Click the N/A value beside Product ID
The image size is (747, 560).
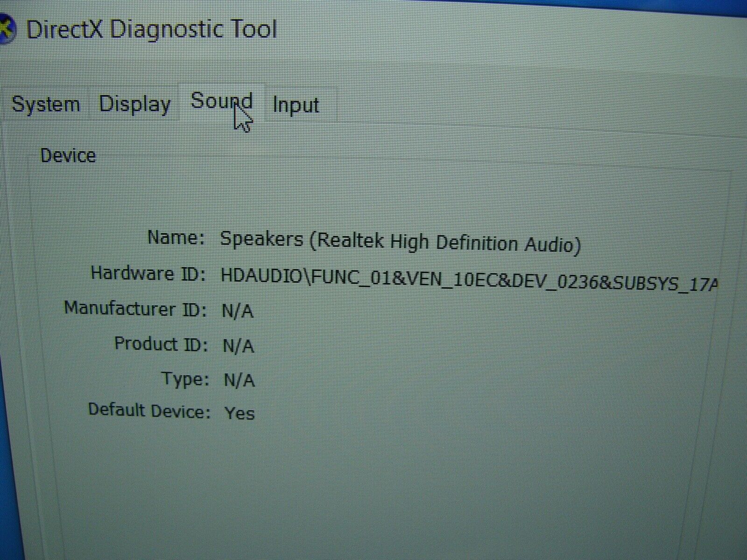(239, 346)
